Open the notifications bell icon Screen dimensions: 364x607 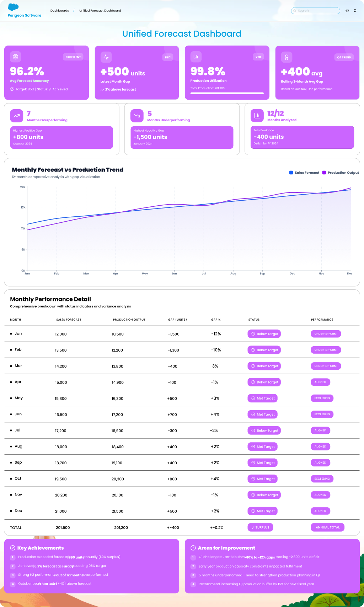[355, 11]
